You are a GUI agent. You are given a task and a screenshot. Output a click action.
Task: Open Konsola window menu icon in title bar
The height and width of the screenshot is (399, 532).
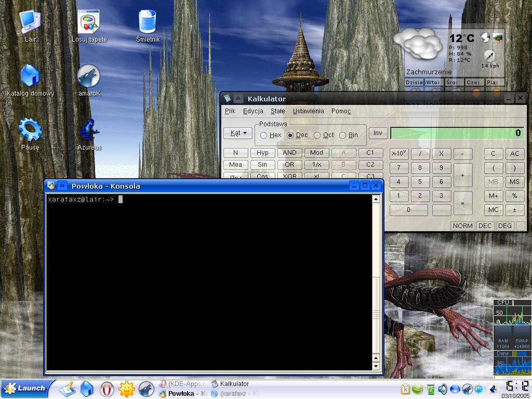[x=51, y=185]
